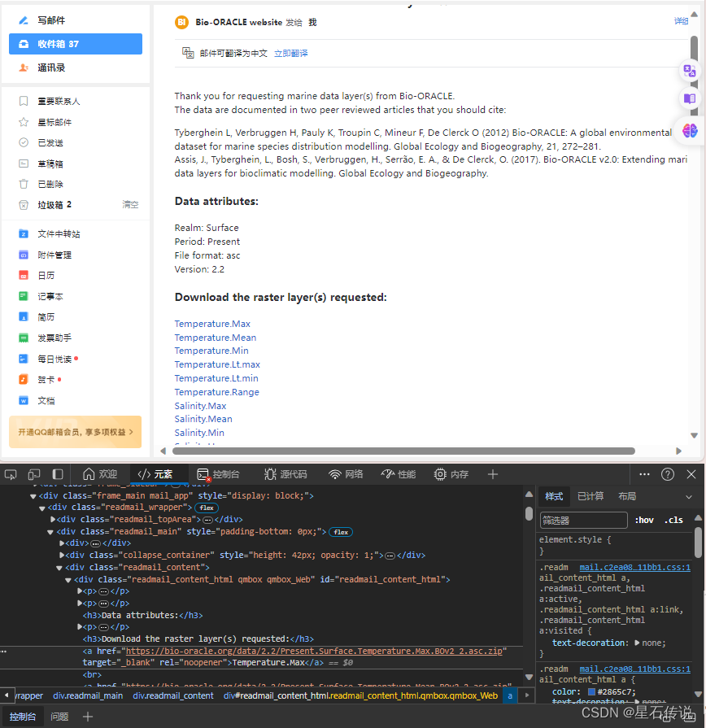Switch to the Computed styles tab 已计算
The height and width of the screenshot is (728, 706).
click(590, 496)
